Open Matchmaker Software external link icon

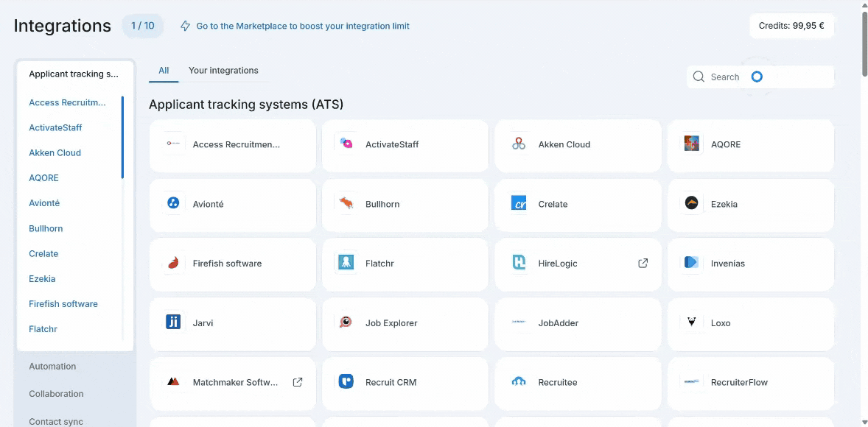[x=297, y=382]
